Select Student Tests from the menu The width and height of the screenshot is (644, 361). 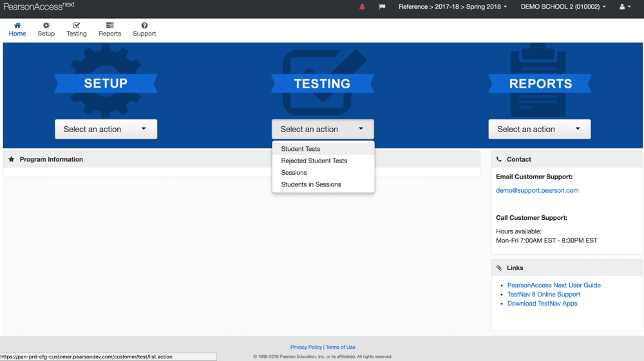(x=301, y=149)
